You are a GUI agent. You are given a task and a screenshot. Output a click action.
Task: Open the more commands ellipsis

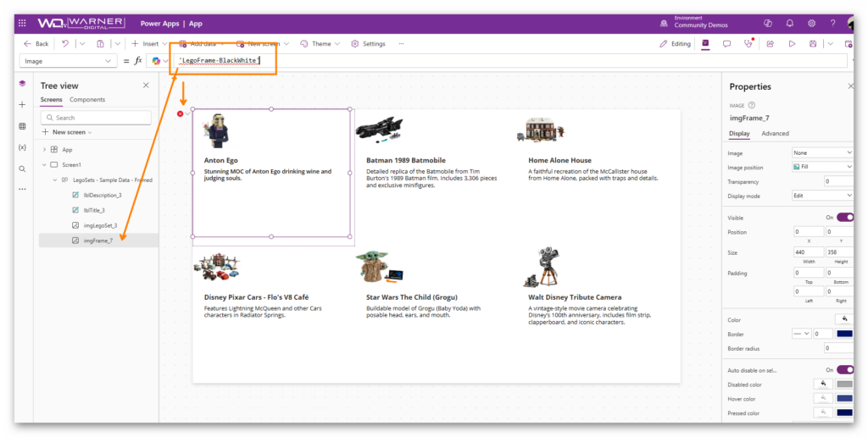(401, 44)
